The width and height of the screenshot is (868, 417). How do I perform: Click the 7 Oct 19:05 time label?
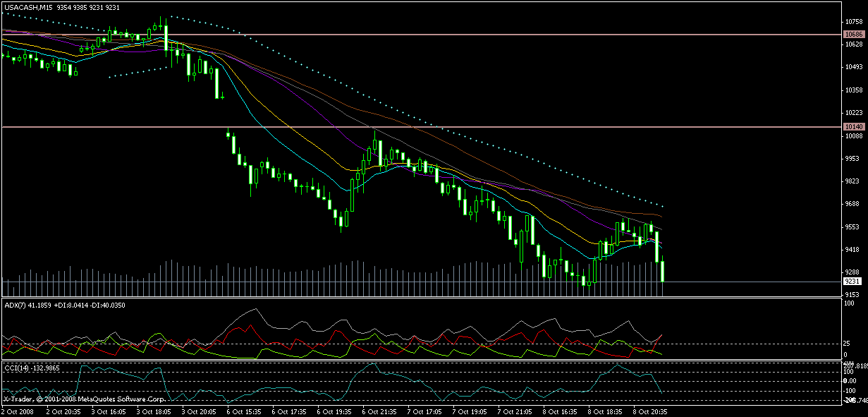(x=469, y=411)
